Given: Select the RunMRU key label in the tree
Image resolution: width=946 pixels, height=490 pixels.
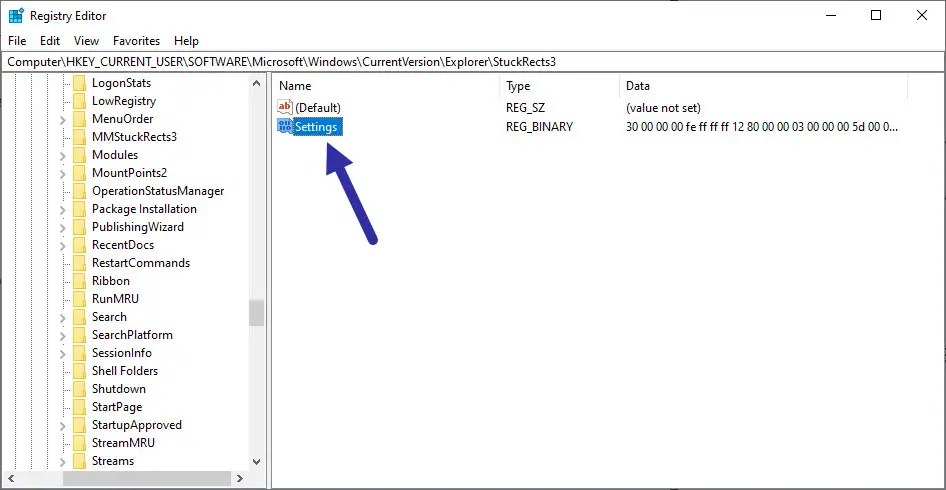Looking at the screenshot, I should coord(115,299).
